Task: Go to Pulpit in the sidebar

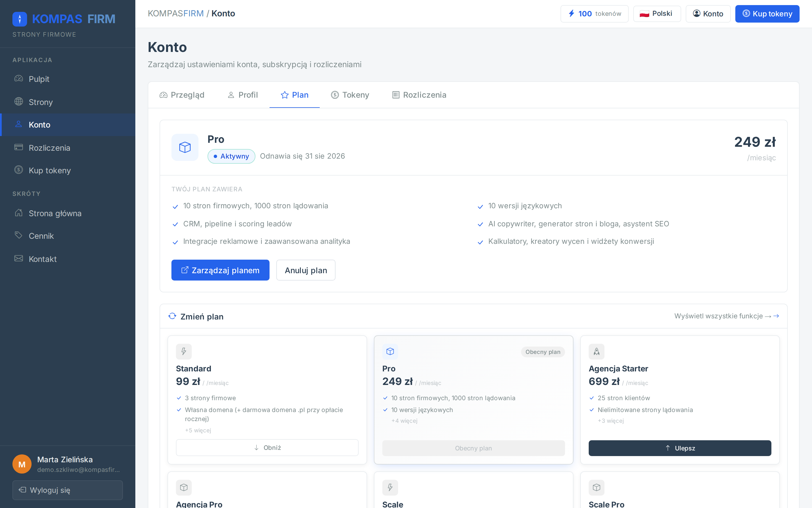Action: pos(68,79)
